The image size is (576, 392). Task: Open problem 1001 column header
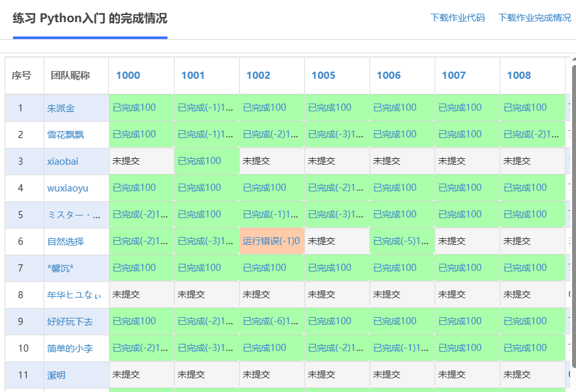(193, 76)
